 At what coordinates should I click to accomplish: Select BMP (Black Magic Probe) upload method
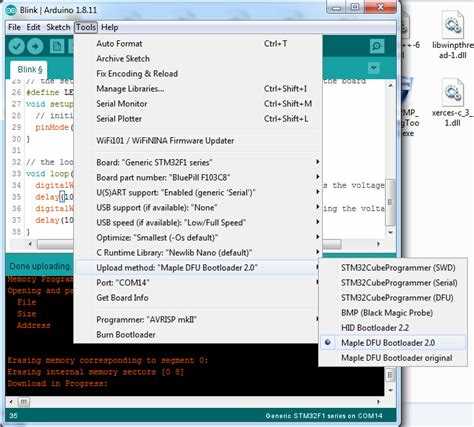click(x=393, y=313)
